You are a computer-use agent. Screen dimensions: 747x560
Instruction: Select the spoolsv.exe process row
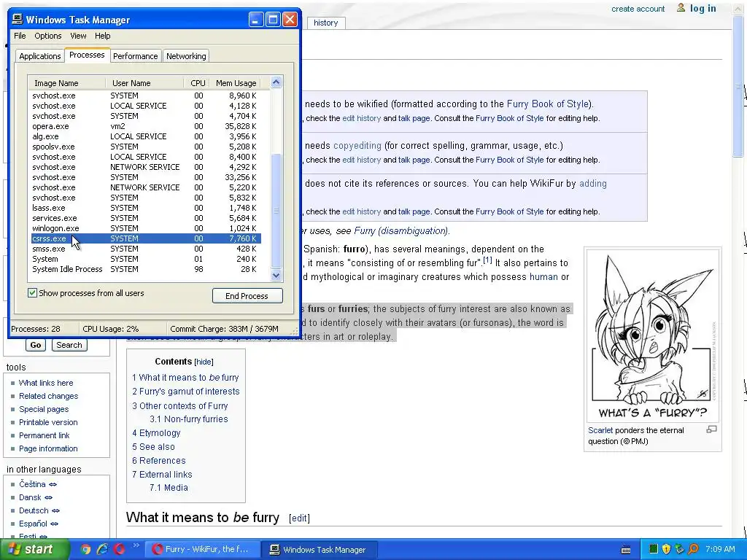(146, 147)
